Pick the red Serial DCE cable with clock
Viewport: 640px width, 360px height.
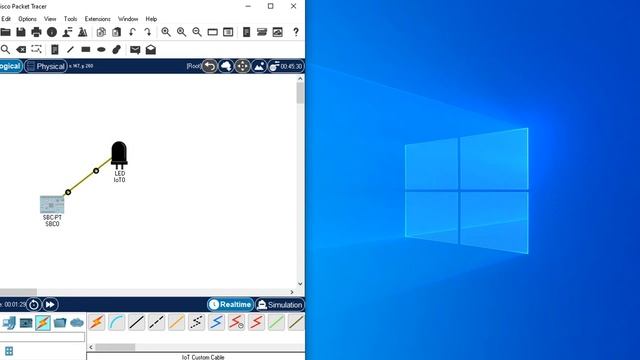[x=236, y=322]
